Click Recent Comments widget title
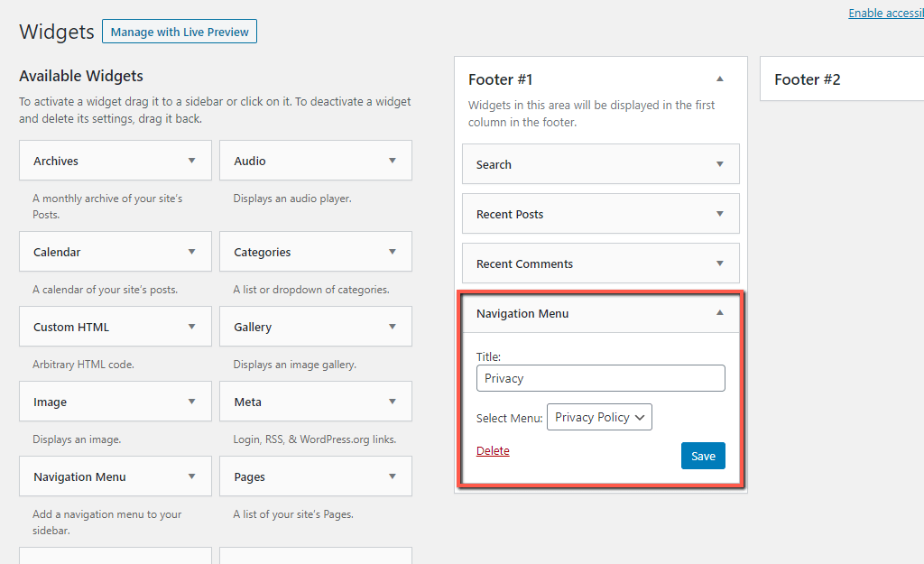This screenshot has height=564, width=924. tap(524, 264)
